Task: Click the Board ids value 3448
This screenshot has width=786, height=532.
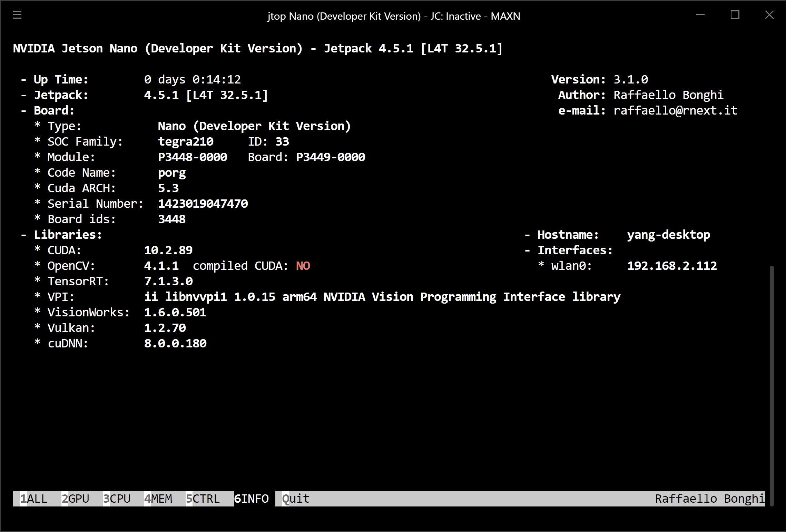Action: (x=172, y=219)
